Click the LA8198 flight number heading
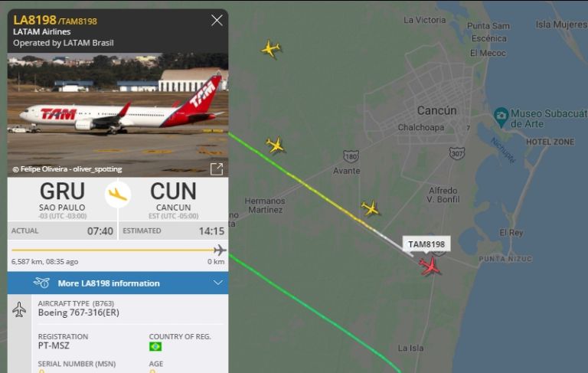 (34, 20)
